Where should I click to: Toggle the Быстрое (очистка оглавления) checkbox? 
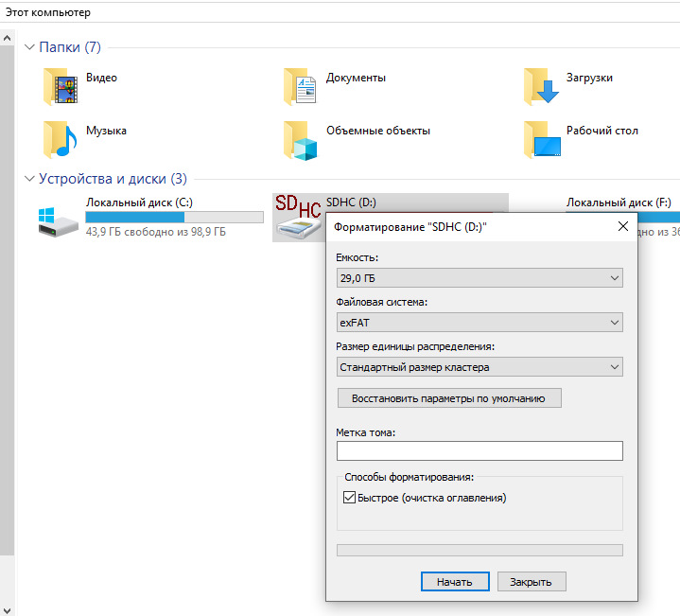[x=349, y=497]
